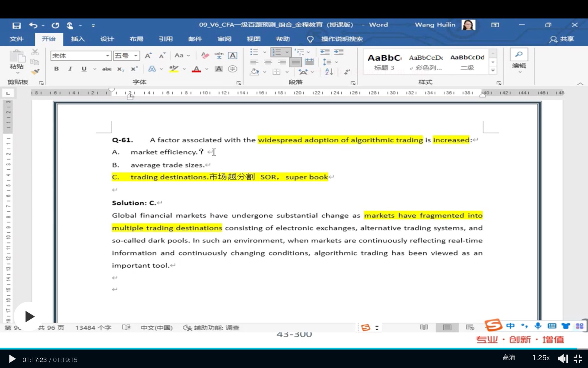Open the font name 宋体 dropdown

pyautogui.click(x=108, y=56)
